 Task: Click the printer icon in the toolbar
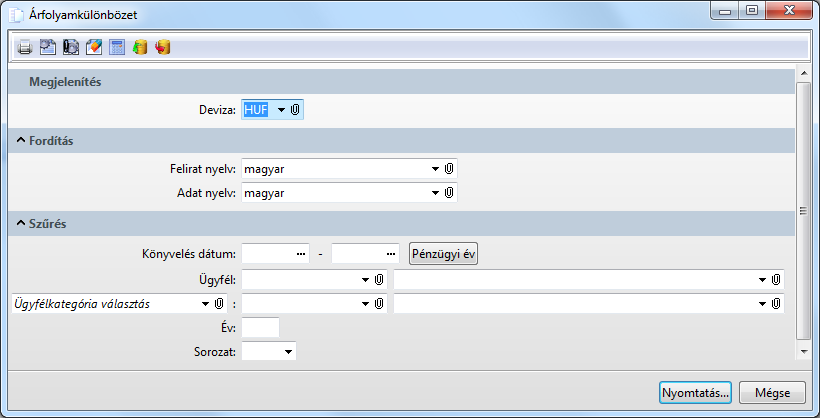pos(25,47)
